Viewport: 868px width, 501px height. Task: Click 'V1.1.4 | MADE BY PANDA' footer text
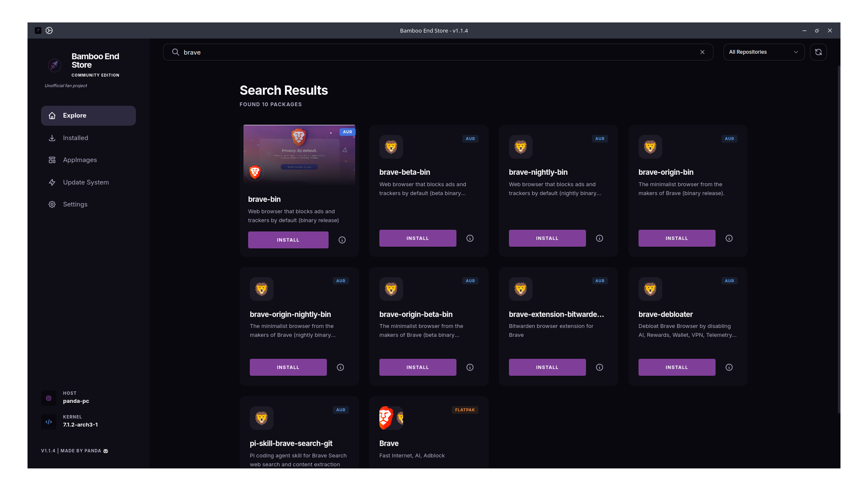tap(75, 451)
